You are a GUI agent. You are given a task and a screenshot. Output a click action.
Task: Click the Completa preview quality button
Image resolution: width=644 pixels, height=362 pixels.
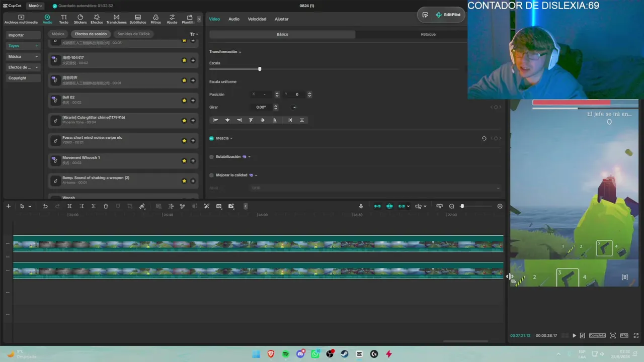click(597, 335)
